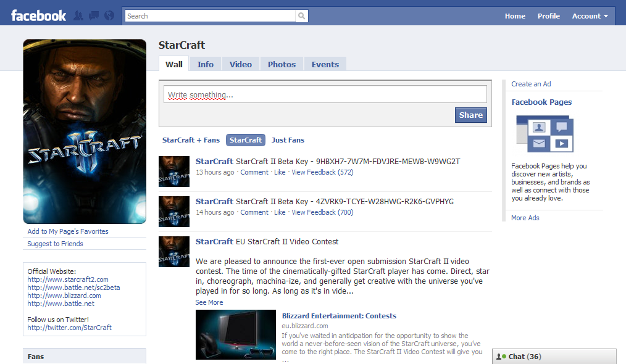Click the Write something text box
The height and width of the screenshot is (364, 626).
click(x=325, y=94)
